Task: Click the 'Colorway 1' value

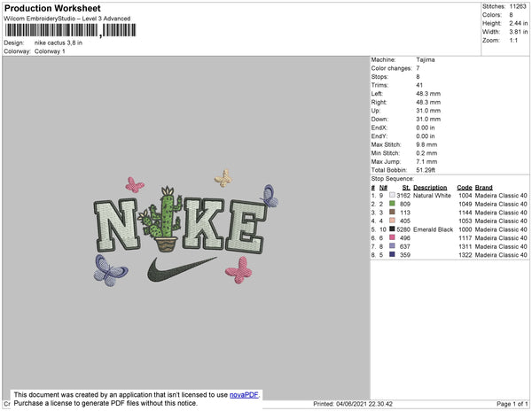Action: coord(50,51)
